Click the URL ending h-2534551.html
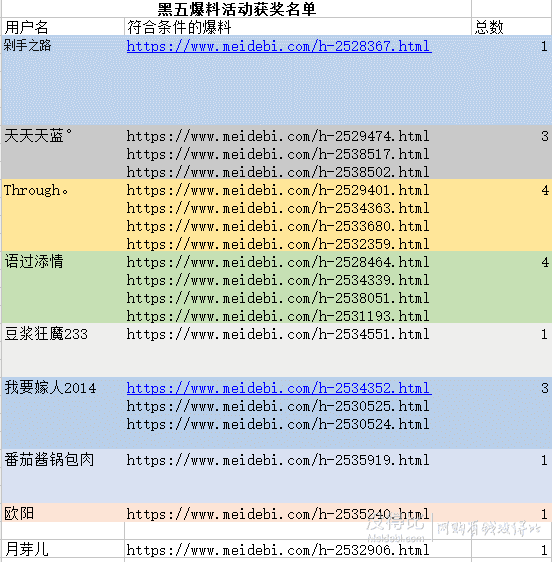This screenshot has width=552, height=562. (x=278, y=334)
